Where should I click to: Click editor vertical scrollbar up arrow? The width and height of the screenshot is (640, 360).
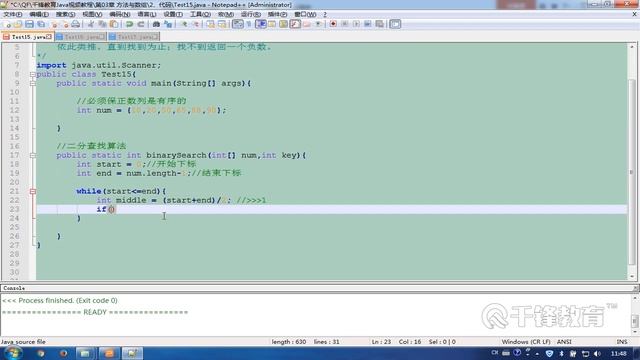(x=632, y=47)
